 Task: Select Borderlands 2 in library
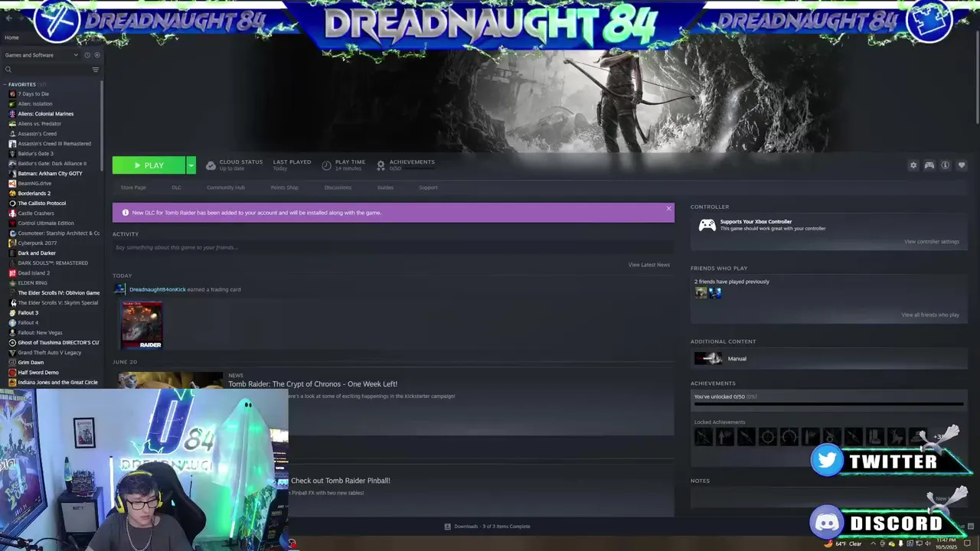click(x=34, y=194)
